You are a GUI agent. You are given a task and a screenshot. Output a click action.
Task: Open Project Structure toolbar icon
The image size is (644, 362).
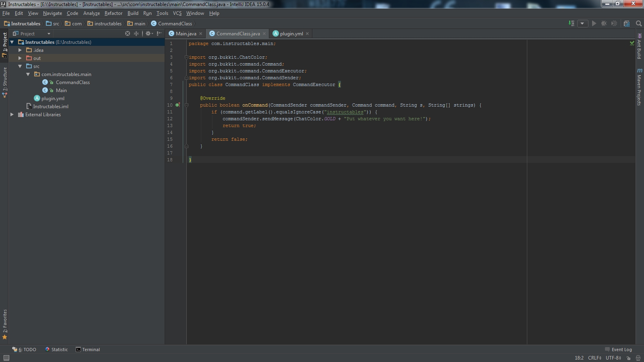pos(627,23)
